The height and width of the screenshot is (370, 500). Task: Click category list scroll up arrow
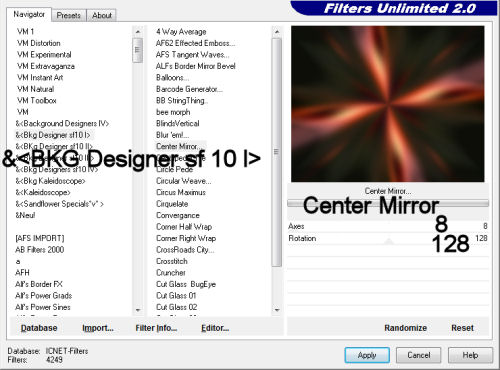[x=138, y=32]
